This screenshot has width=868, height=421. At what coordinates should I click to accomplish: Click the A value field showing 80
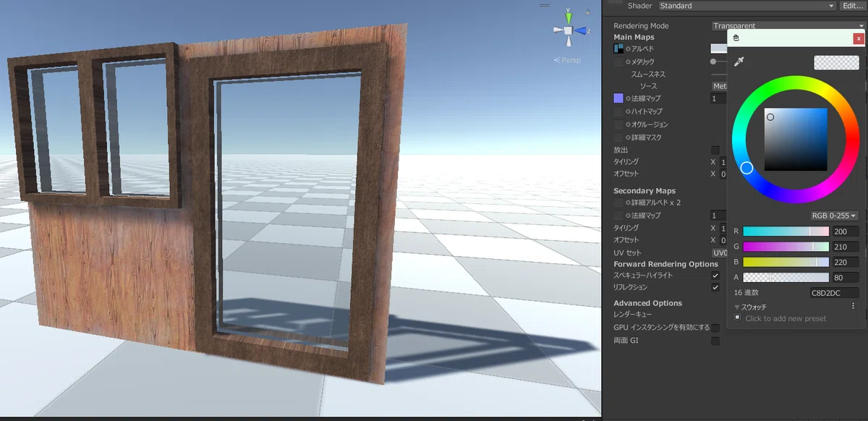pos(845,277)
